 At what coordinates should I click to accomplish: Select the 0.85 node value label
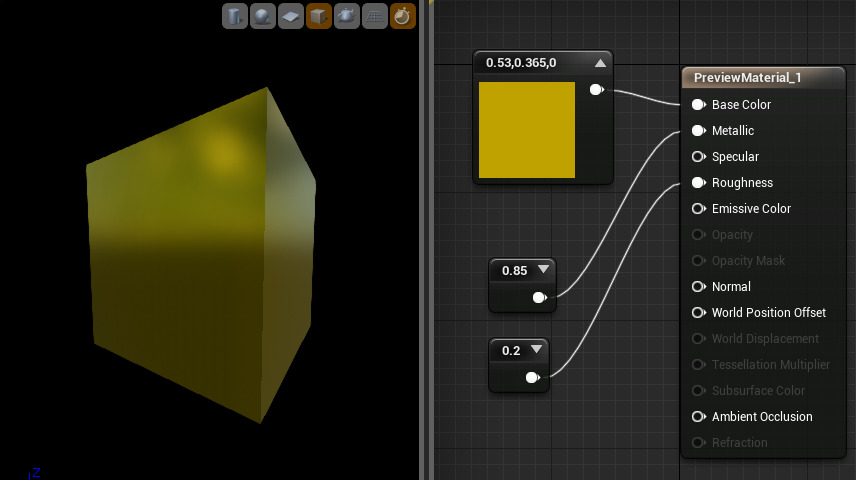click(514, 271)
